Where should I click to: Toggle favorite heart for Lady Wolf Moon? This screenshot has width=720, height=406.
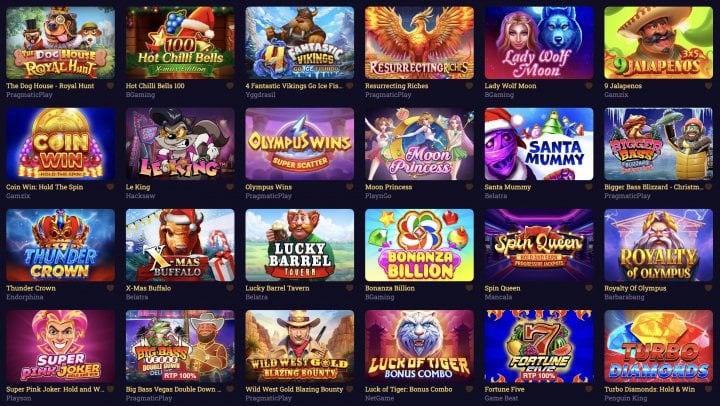[589, 86]
